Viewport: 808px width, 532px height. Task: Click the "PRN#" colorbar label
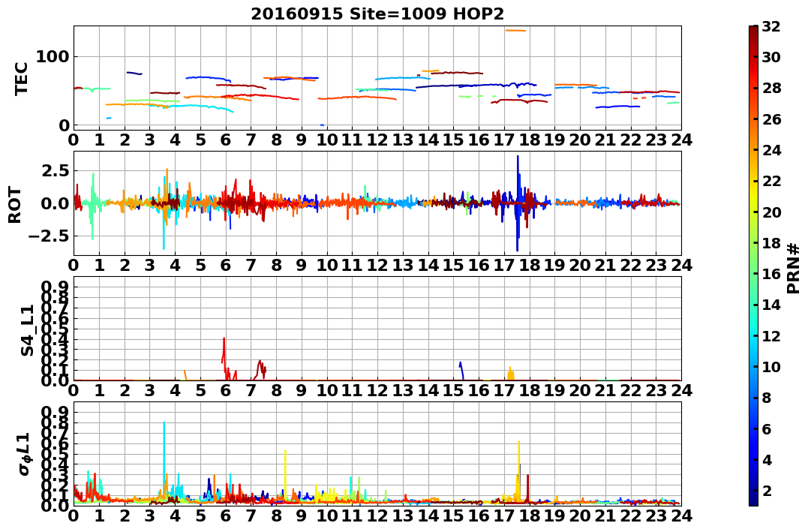pos(794,268)
